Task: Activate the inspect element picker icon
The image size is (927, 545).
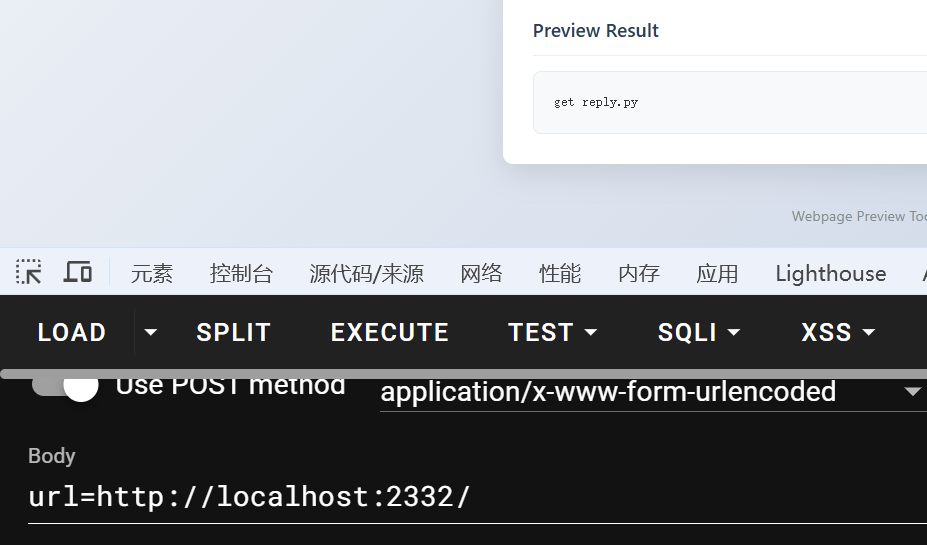Action: coord(29,272)
